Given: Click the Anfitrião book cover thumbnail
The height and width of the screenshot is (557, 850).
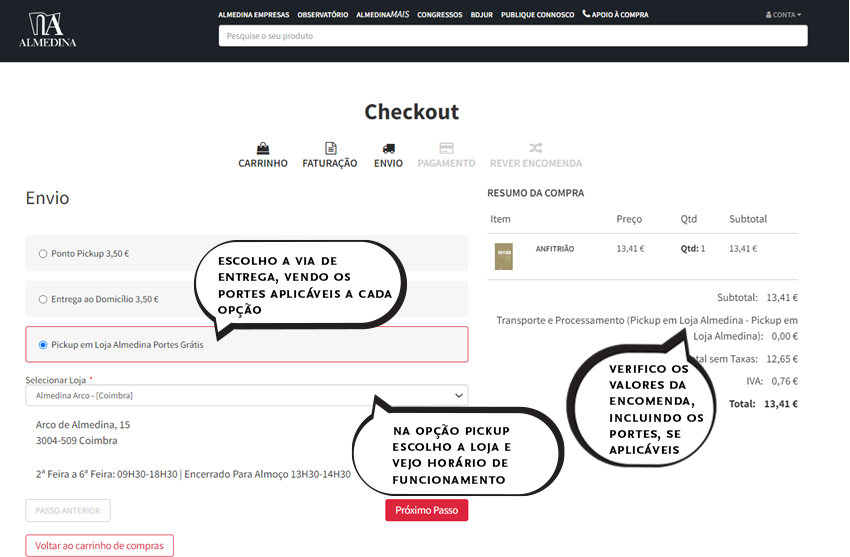Looking at the screenshot, I should coord(504,257).
